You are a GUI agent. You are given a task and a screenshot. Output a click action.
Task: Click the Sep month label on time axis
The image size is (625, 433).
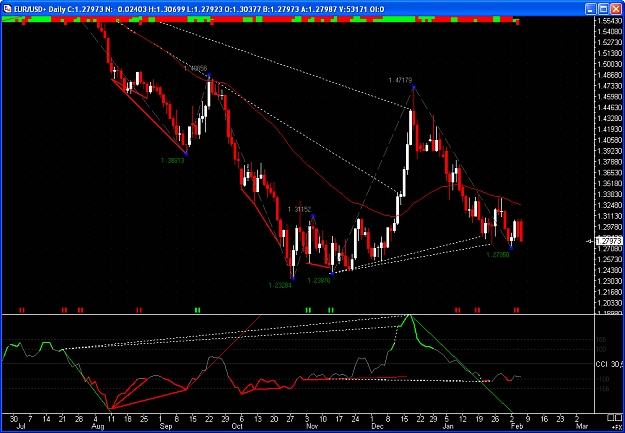tap(166, 426)
